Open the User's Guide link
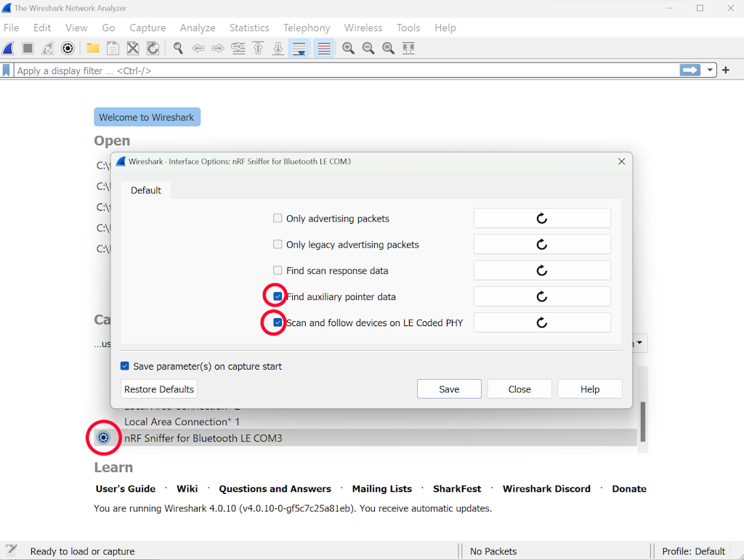 click(125, 488)
